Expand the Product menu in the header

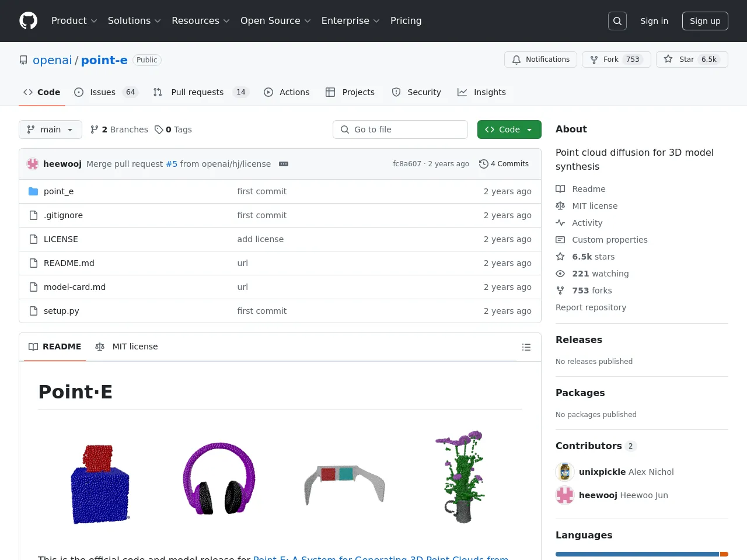[x=74, y=21]
